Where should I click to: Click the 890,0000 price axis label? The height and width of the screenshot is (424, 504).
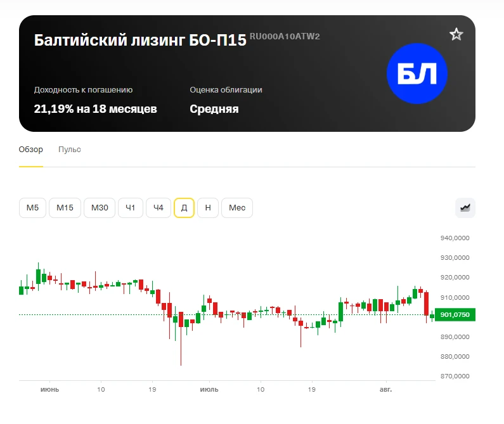tap(455, 337)
